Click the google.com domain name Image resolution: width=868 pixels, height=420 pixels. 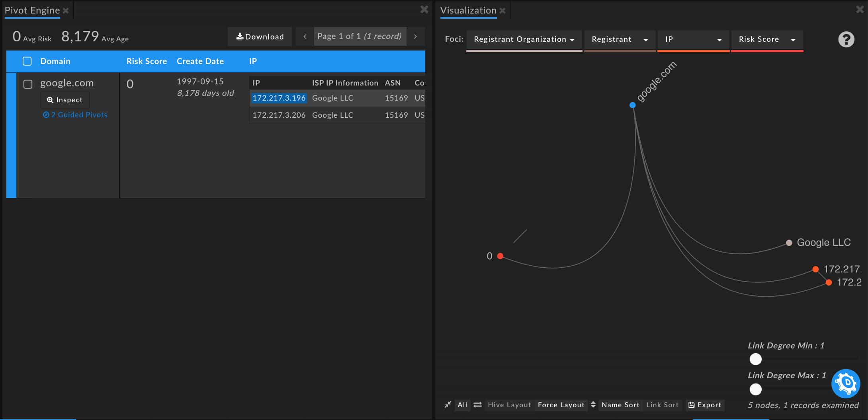tap(67, 83)
